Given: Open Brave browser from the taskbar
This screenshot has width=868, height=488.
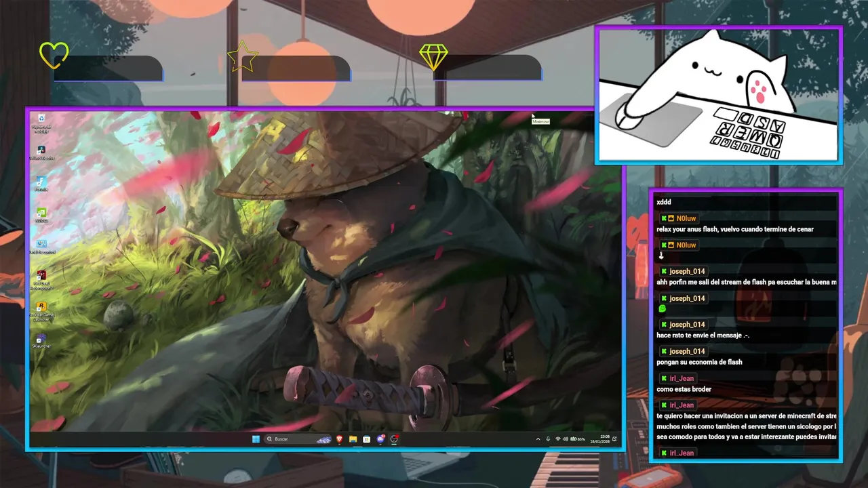Looking at the screenshot, I should pos(339,439).
